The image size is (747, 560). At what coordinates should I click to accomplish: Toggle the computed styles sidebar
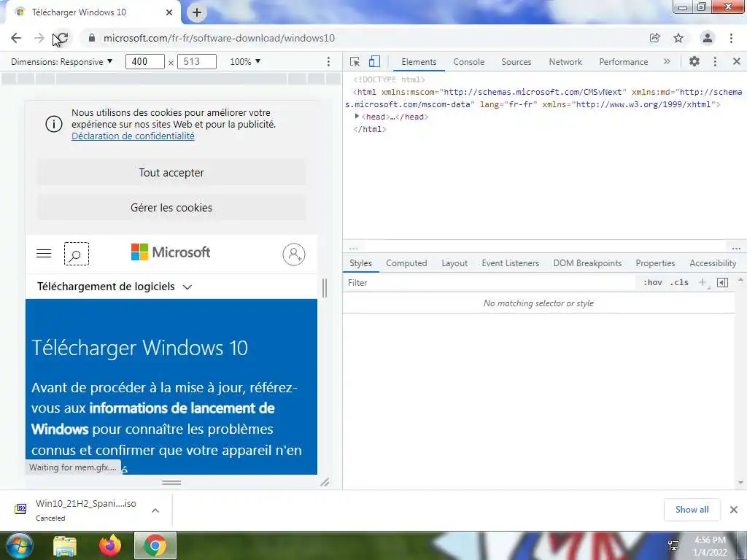click(x=722, y=283)
